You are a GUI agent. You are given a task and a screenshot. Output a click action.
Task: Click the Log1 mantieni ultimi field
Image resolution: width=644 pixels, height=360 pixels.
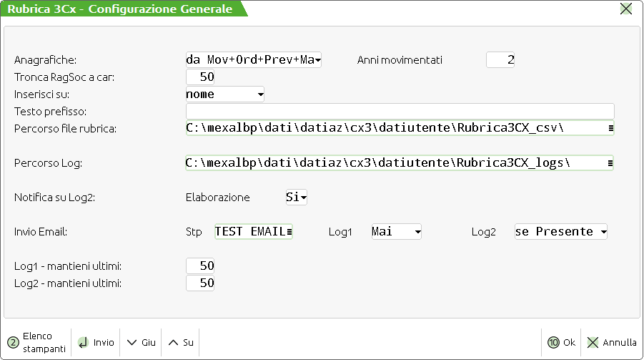click(x=200, y=266)
